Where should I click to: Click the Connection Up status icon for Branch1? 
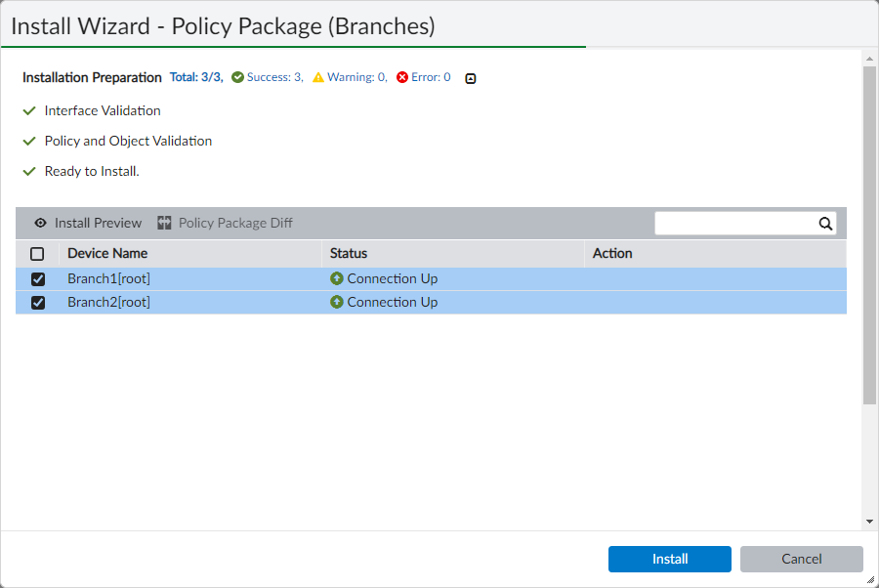(338, 278)
